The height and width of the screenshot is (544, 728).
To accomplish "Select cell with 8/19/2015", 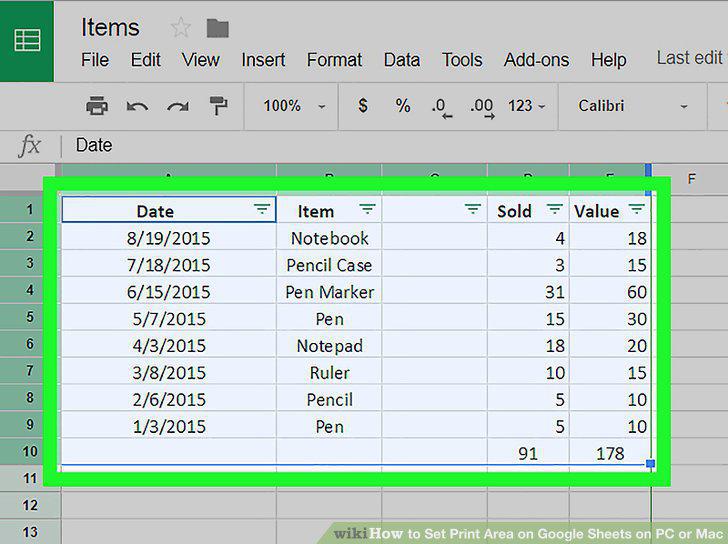I will point(169,238).
